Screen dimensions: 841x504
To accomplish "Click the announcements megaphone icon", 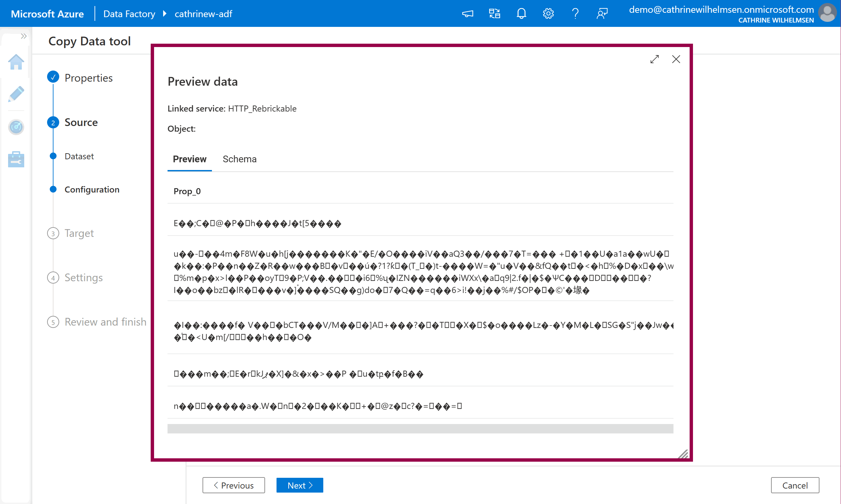I will (467, 13).
